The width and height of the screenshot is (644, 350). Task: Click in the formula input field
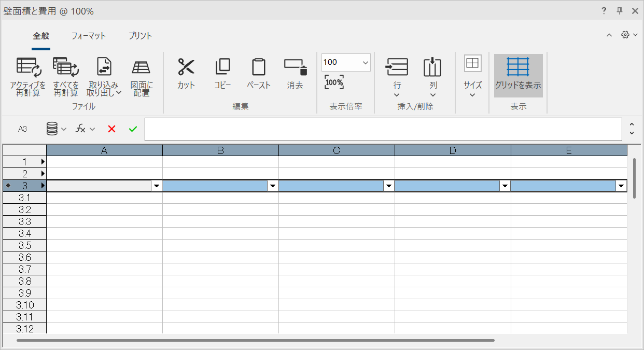(383, 129)
